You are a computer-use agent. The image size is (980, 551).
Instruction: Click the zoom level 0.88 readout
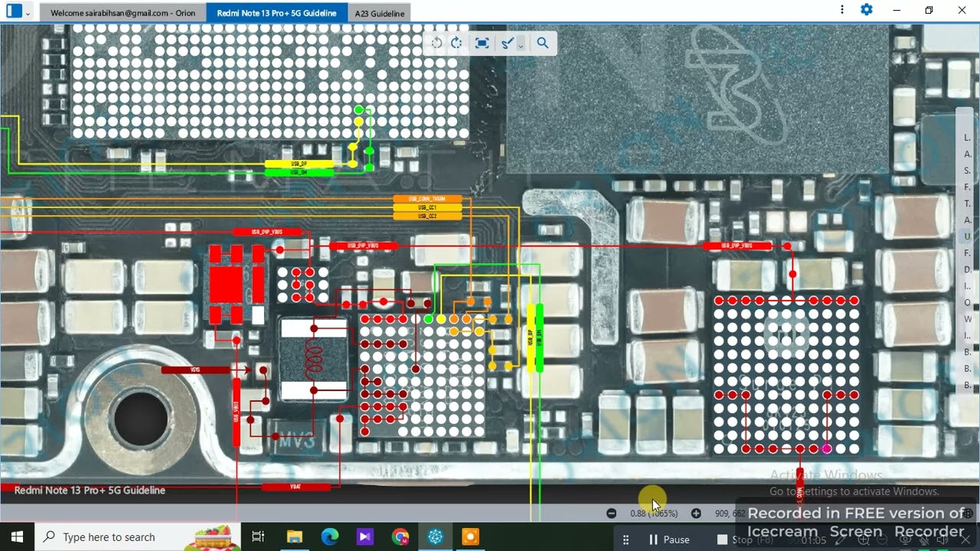pyautogui.click(x=654, y=514)
